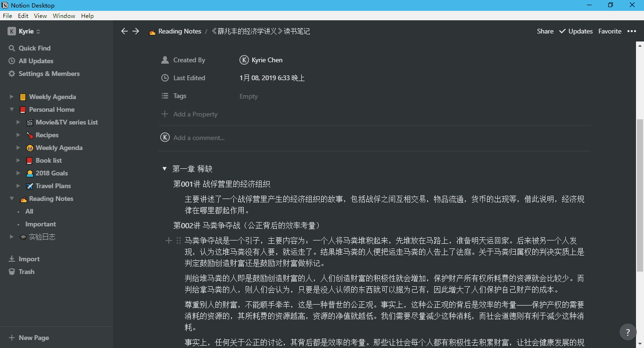The image size is (644, 348).
Task: Open the Window menu
Action: 64,16
